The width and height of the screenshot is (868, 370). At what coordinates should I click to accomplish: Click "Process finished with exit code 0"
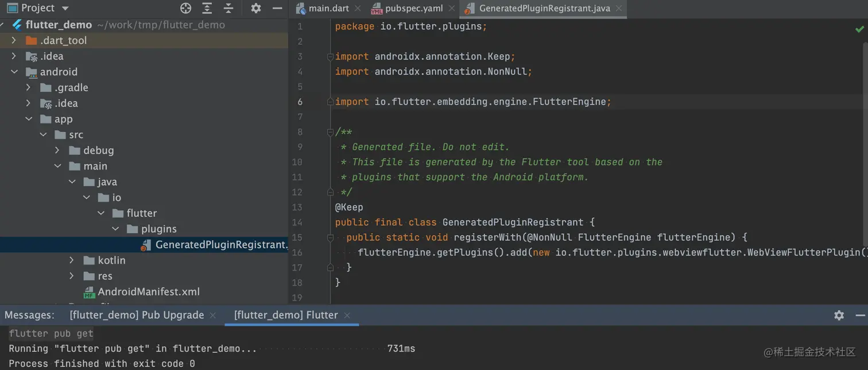tap(102, 364)
